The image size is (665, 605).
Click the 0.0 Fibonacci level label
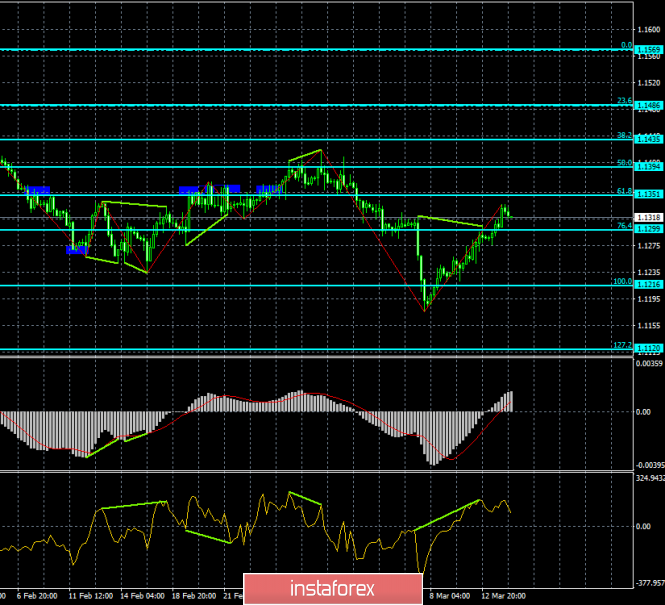click(x=626, y=45)
